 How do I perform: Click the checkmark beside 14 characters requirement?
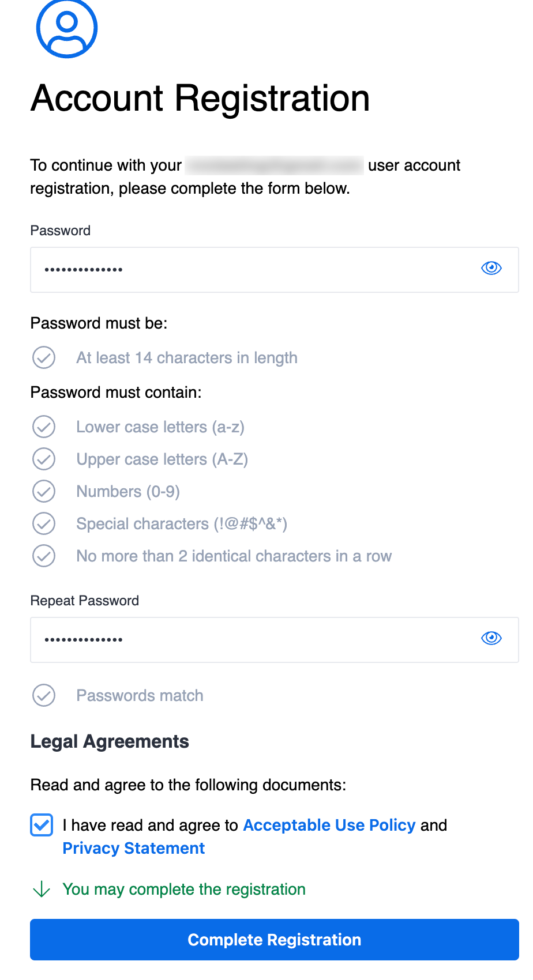44,357
